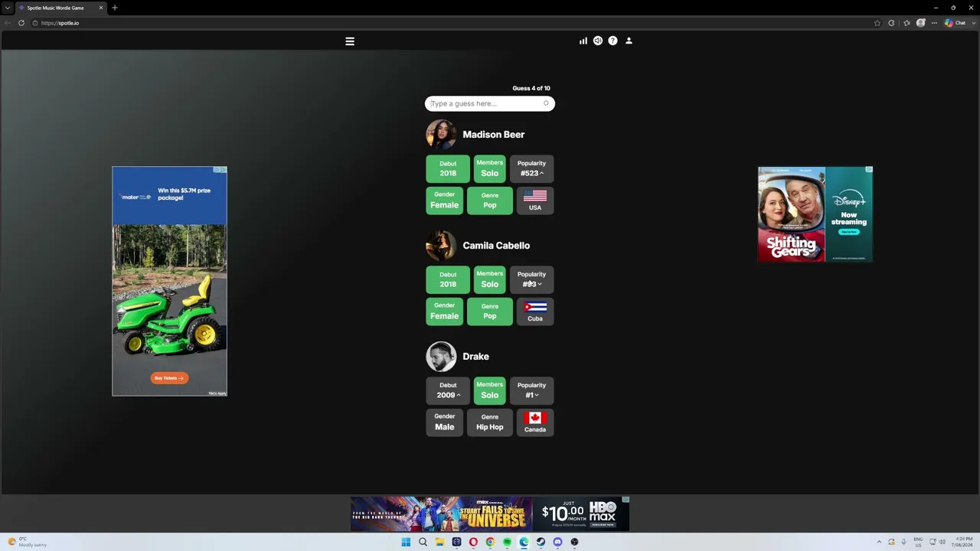Mute the game sound speaker icon
The width and height of the screenshot is (980, 551).
[598, 41]
